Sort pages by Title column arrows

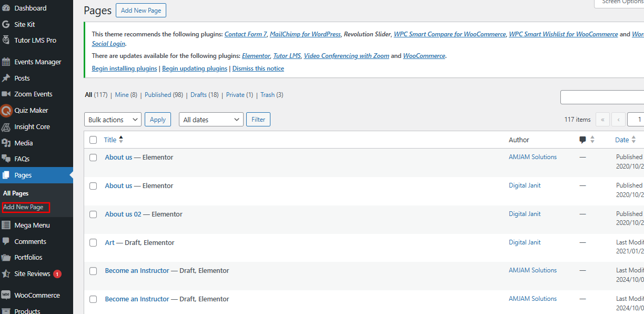click(x=121, y=140)
